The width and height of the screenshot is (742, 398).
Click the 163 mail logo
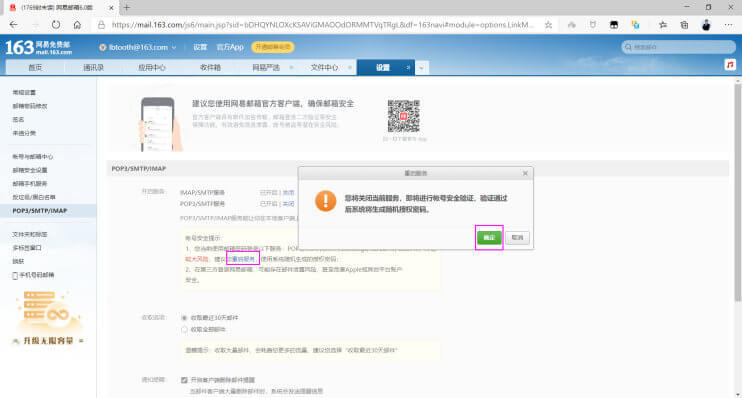point(38,47)
